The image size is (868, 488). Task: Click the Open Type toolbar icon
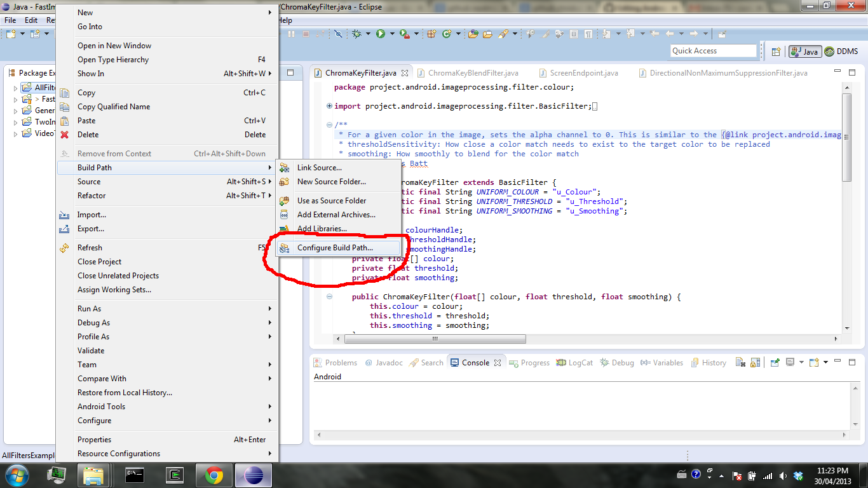click(x=473, y=34)
